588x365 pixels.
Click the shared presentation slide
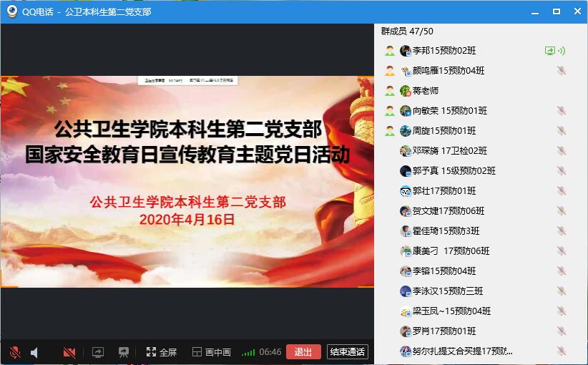coord(187,181)
